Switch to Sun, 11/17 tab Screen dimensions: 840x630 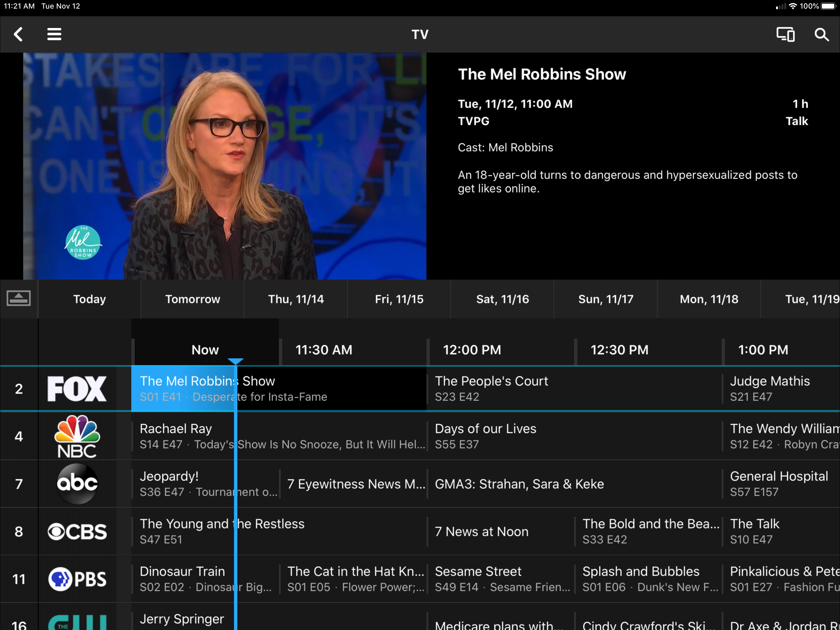606,299
